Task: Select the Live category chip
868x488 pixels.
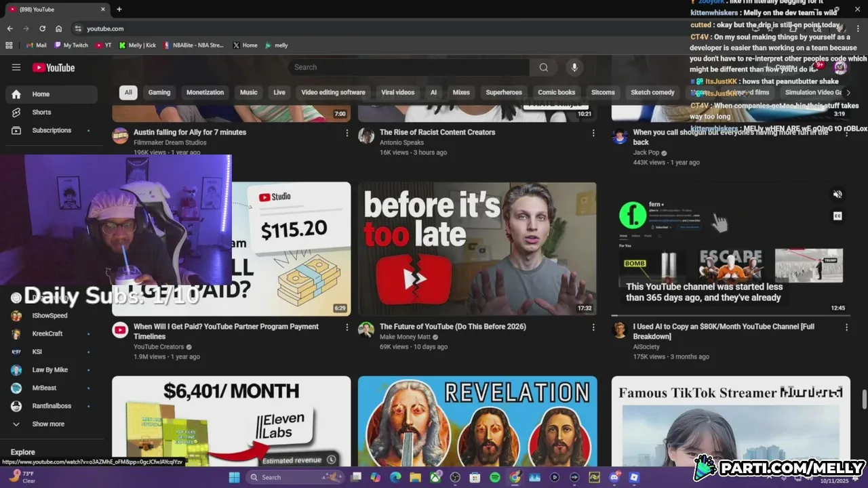Action: pyautogui.click(x=279, y=92)
